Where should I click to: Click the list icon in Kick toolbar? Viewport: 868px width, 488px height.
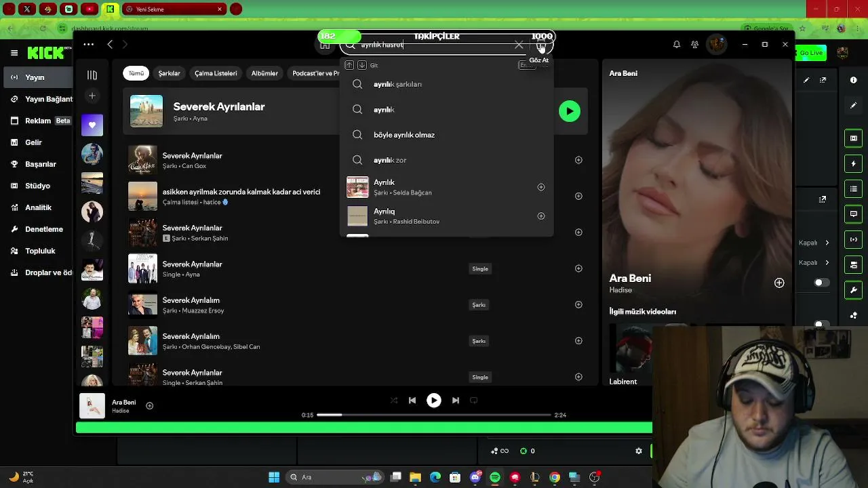853,188
